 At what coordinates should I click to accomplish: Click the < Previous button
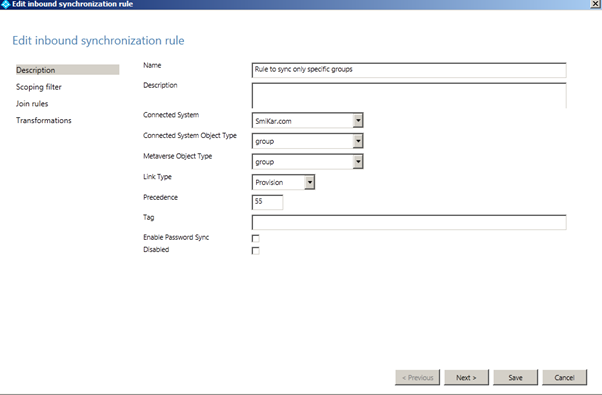(417, 377)
